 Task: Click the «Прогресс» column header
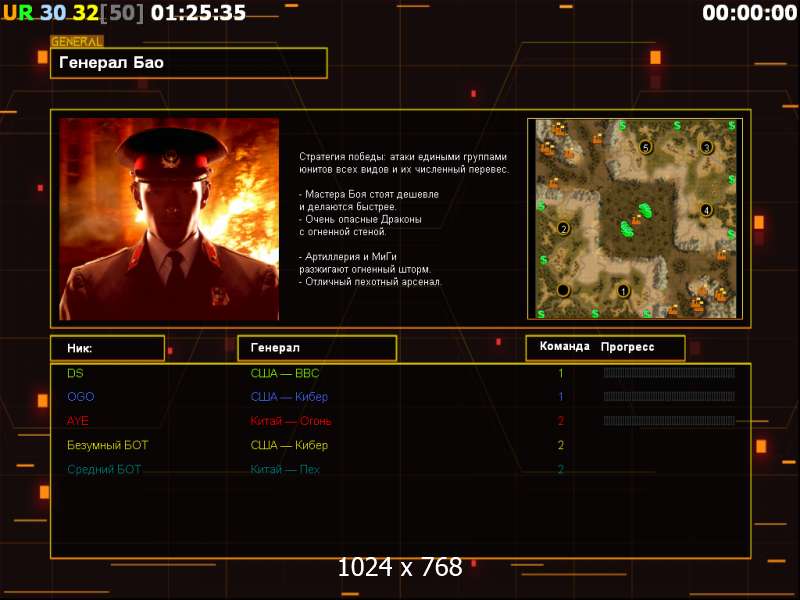click(628, 347)
